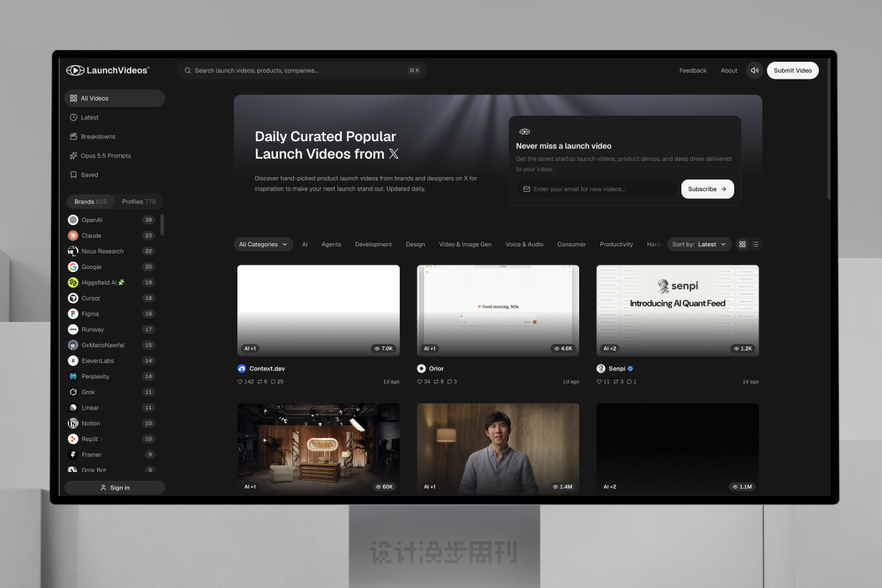Select the Cursor brand icon

click(73, 298)
